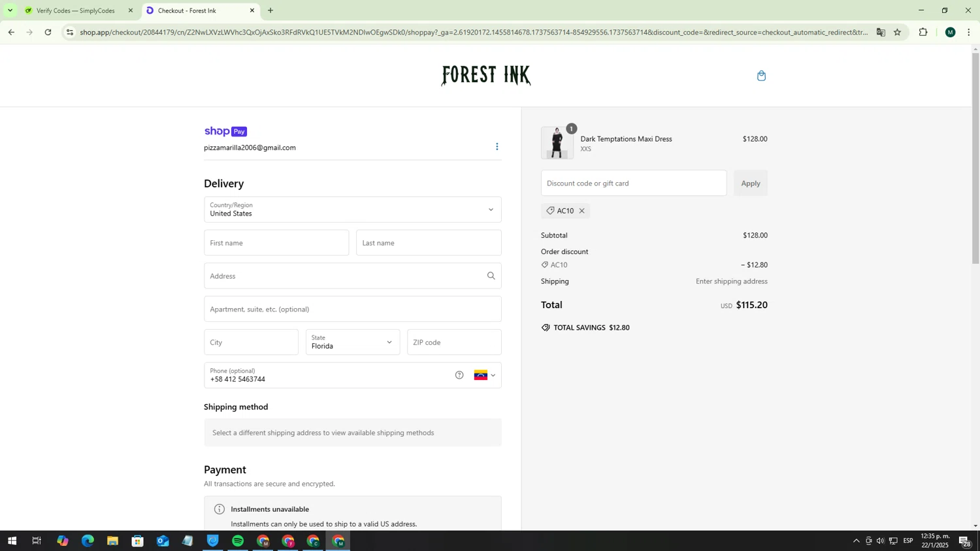Open Task View in the taskbar
Screen dimensions: 980x551
point(37,541)
